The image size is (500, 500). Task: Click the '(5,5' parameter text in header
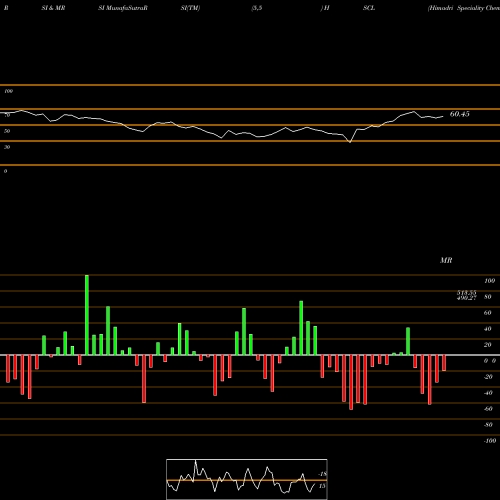click(x=257, y=8)
